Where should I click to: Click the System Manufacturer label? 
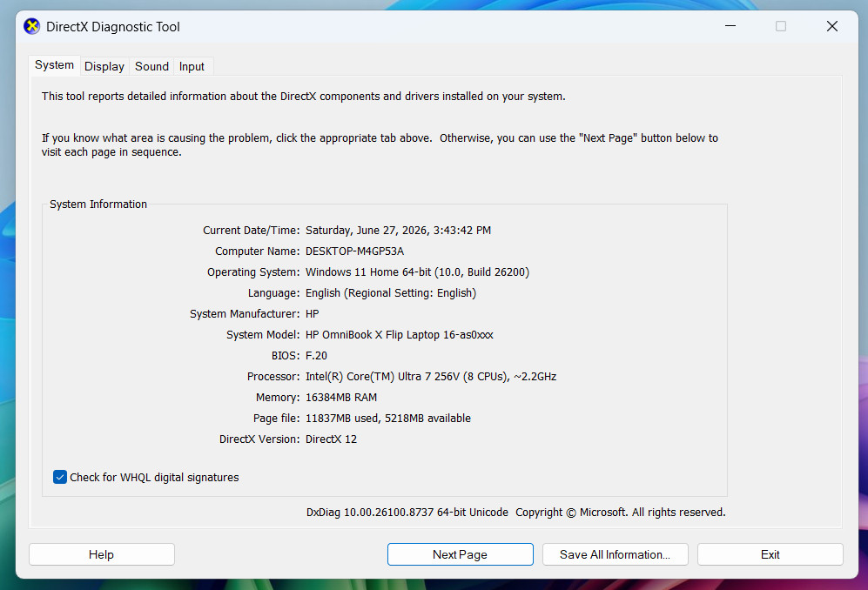click(245, 314)
